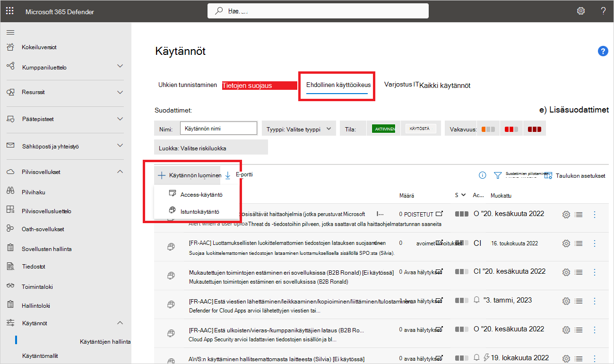
Task: Switch to Tietojen suojaus tab
Action: tap(259, 86)
